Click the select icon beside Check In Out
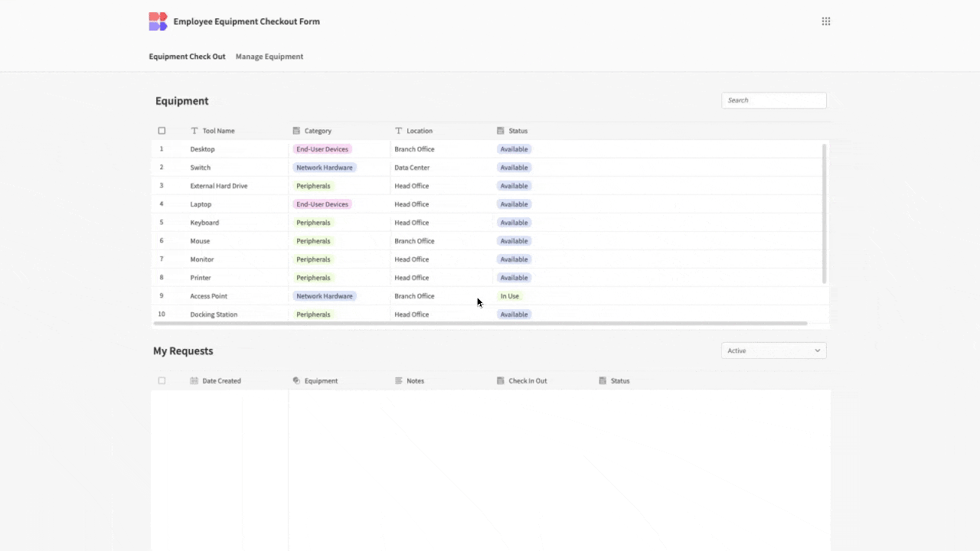This screenshot has height=551, width=980. 499,380
